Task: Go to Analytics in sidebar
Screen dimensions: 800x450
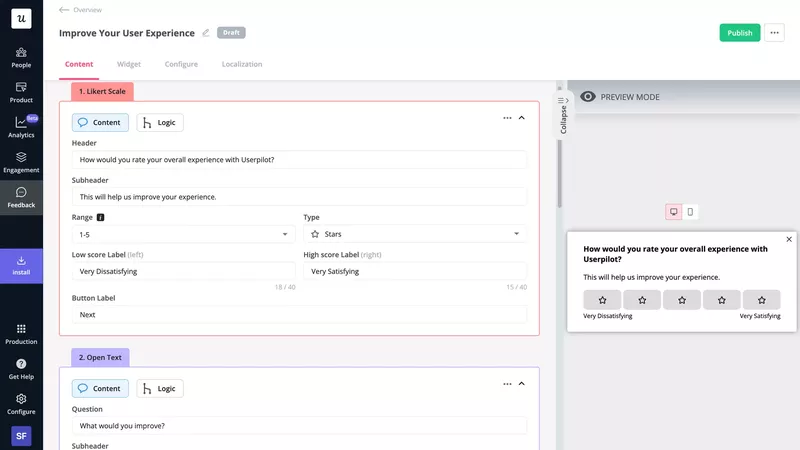Action: point(21,126)
